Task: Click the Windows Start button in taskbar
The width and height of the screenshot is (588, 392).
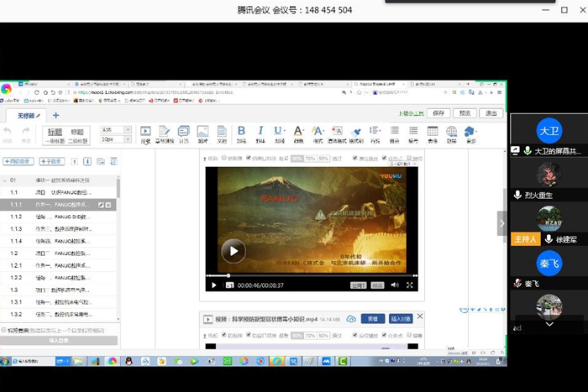Action: click(5, 362)
